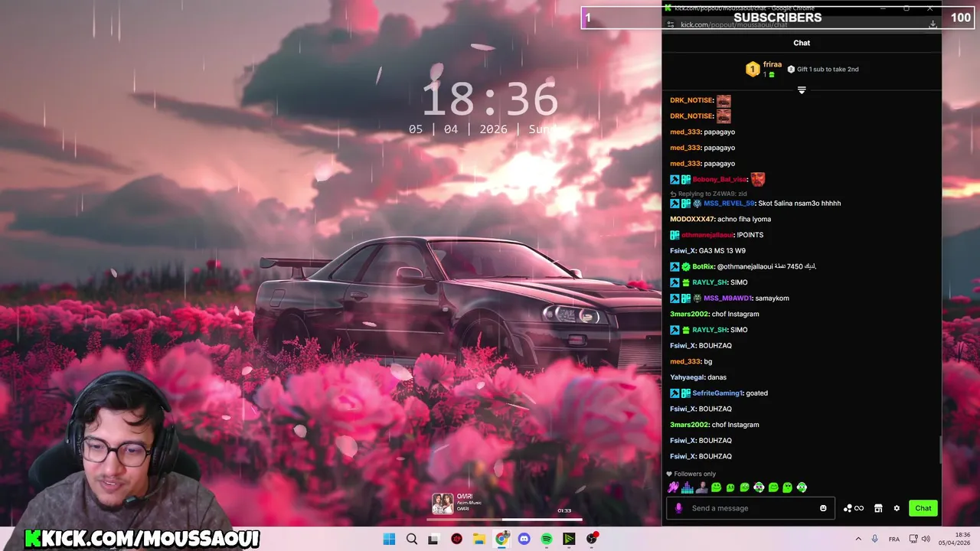Open the green arrow app on taskbar
The width and height of the screenshot is (980, 551).
point(569,539)
